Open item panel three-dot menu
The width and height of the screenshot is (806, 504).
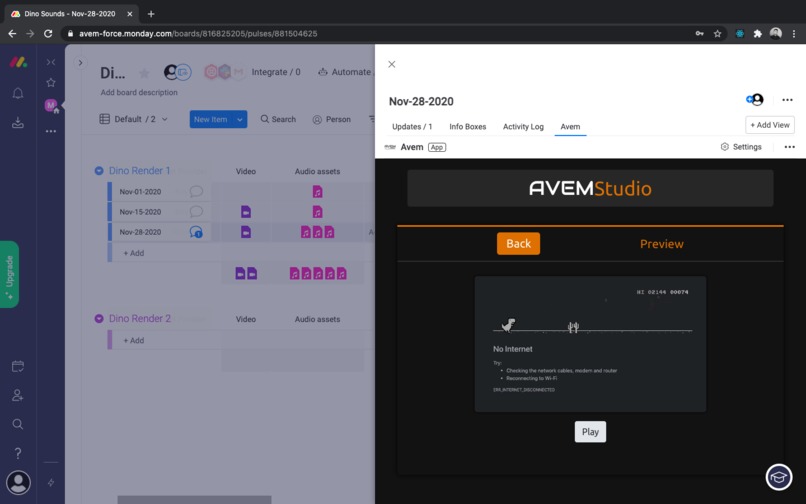point(787,100)
